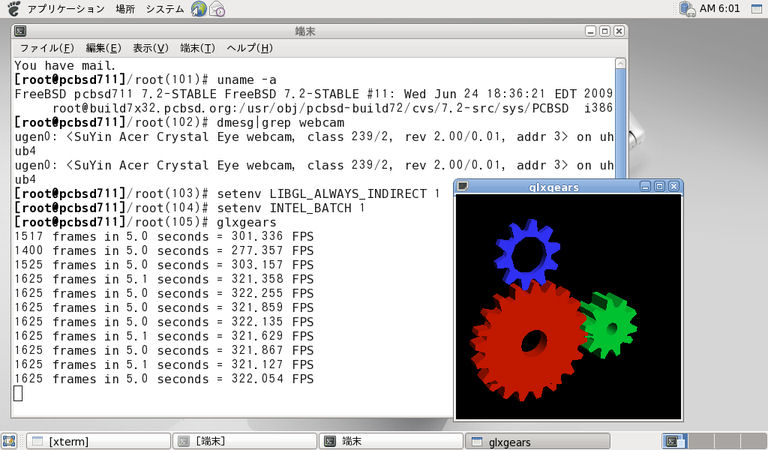768x450 pixels.
Task: Launch the mail client envelope icon
Action: [x=217, y=9]
